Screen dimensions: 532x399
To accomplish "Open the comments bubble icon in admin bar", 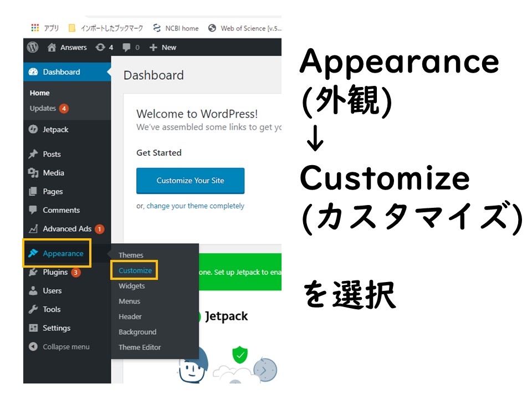I will coord(126,48).
